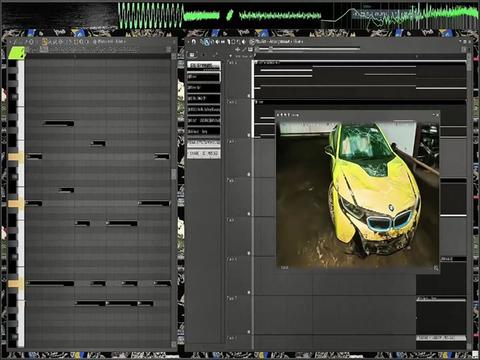Mute Track 7 using its small dot toggle
The width and height of the screenshot is (480, 360).
(249, 332)
